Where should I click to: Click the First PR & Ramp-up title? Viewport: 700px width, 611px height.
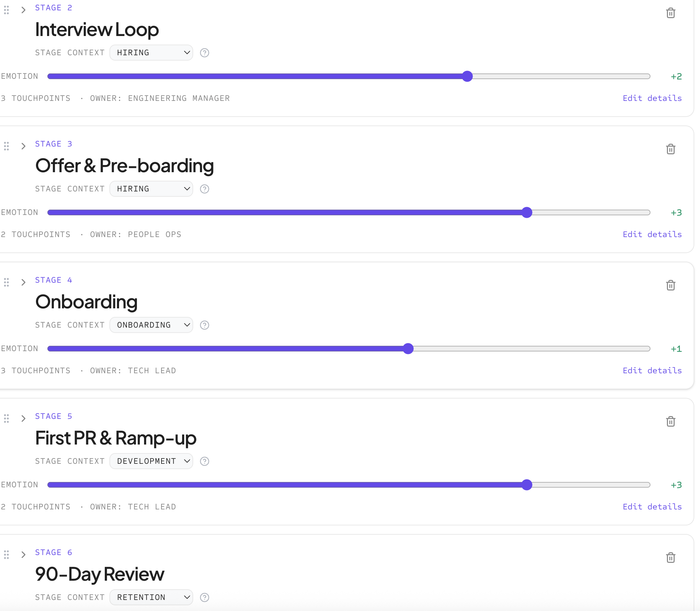116,438
